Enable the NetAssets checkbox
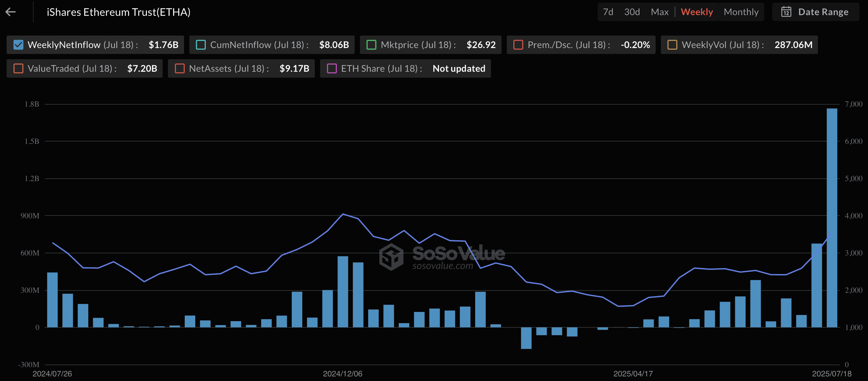 pyautogui.click(x=180, y=69)
